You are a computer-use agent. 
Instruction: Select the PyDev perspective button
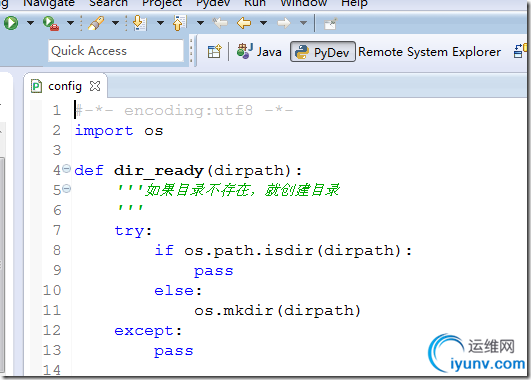tap(322, 52)
